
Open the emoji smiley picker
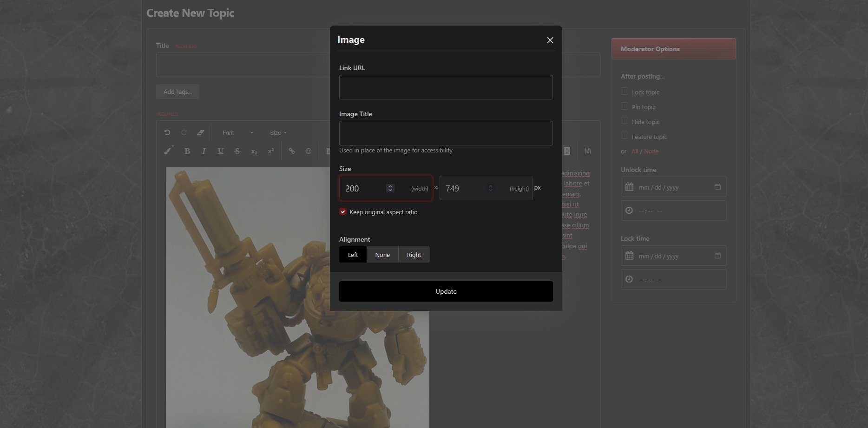pos(309,151)
